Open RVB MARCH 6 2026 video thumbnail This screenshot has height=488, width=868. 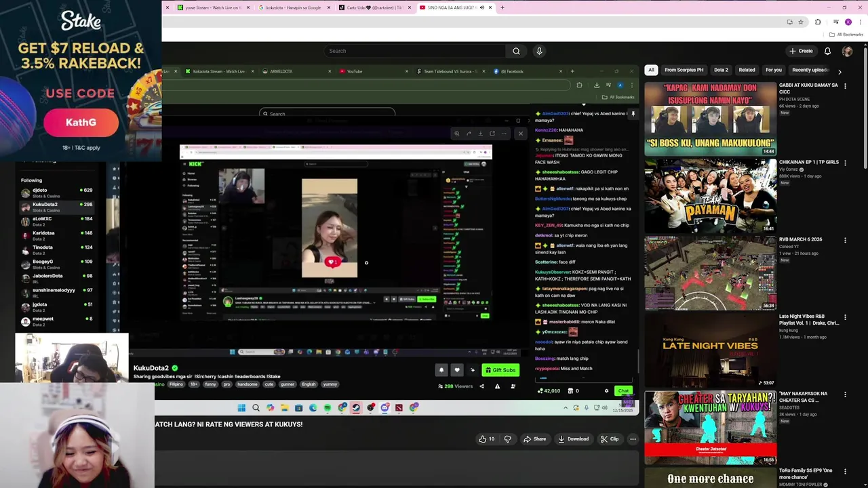[710, 272]
